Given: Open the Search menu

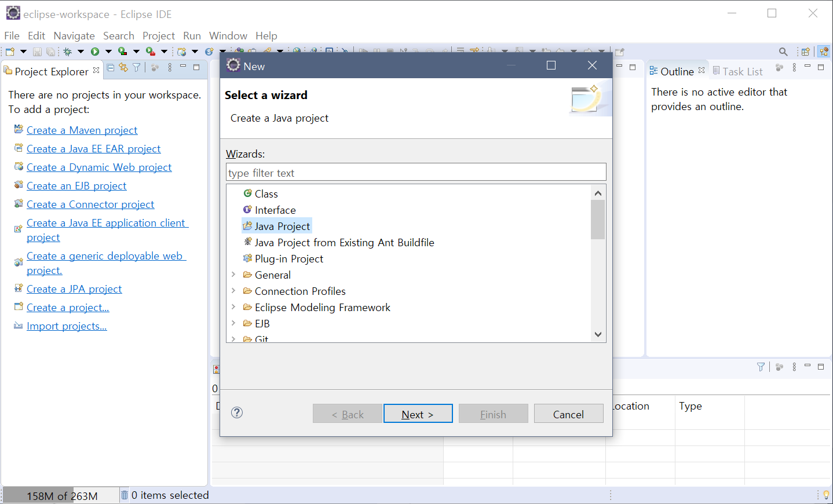Looking at the screenshot, I should click(x=119, y=35).
